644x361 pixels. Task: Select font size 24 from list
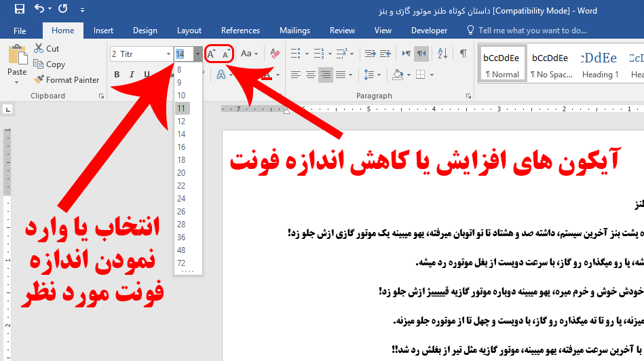point(181,199)
